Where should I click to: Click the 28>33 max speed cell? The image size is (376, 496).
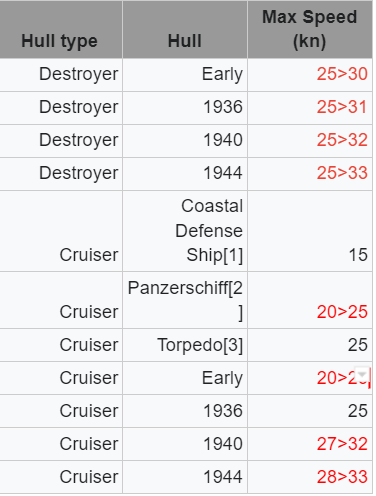(x=310, y=477)
